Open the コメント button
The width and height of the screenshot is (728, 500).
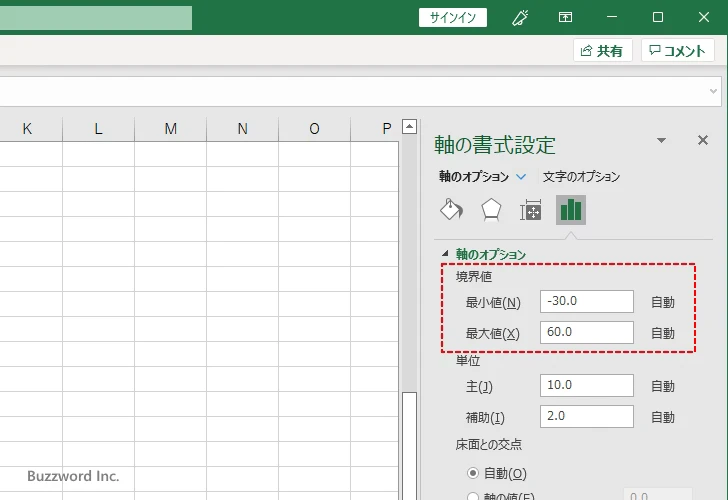tap(677, 50)
